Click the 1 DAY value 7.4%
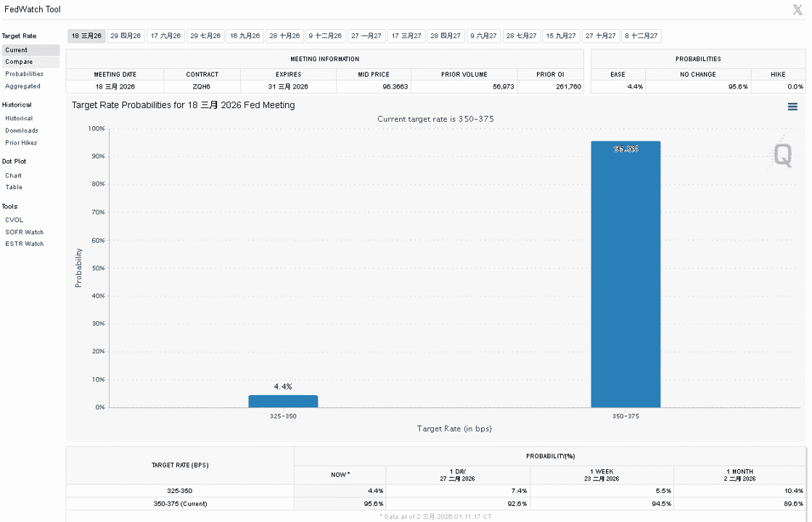The width and height of the screenshot is (812, 522). [519, 491]
